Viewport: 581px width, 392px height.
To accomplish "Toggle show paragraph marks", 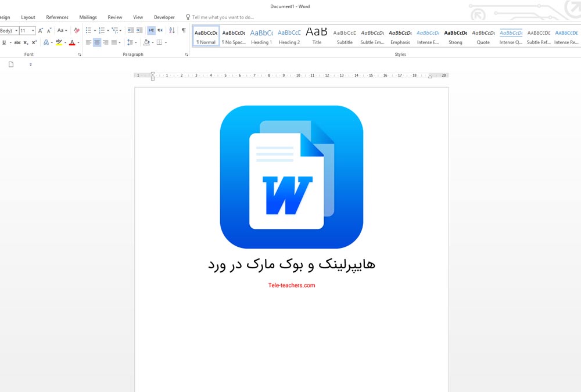I will pos(184,30).
